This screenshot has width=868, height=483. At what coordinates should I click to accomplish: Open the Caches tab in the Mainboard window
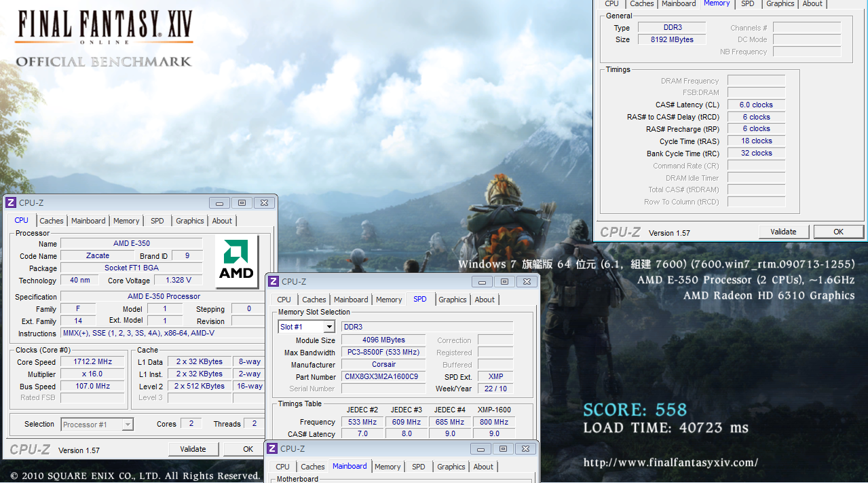[x=313, y=467]
